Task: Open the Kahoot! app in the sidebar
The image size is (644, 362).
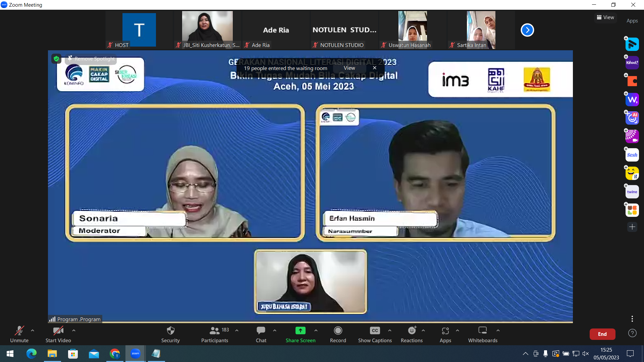Action: (x=632, y=63)
